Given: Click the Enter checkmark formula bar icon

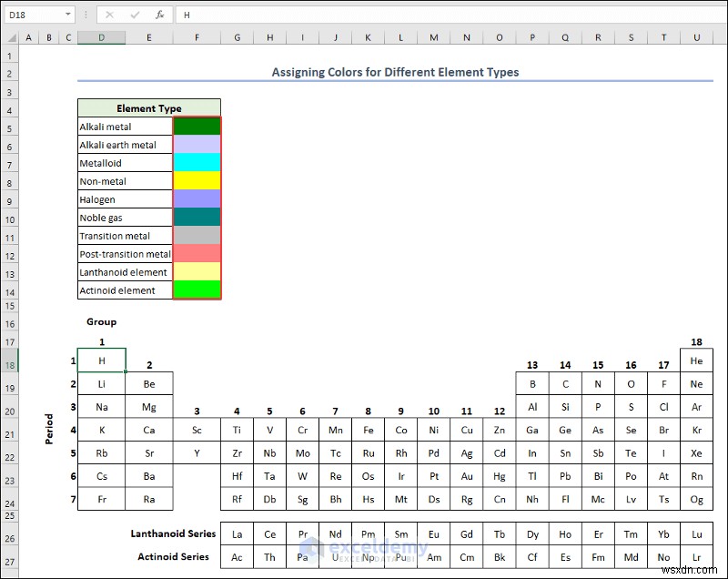Looking at the screenshot, I should point(135,15).
